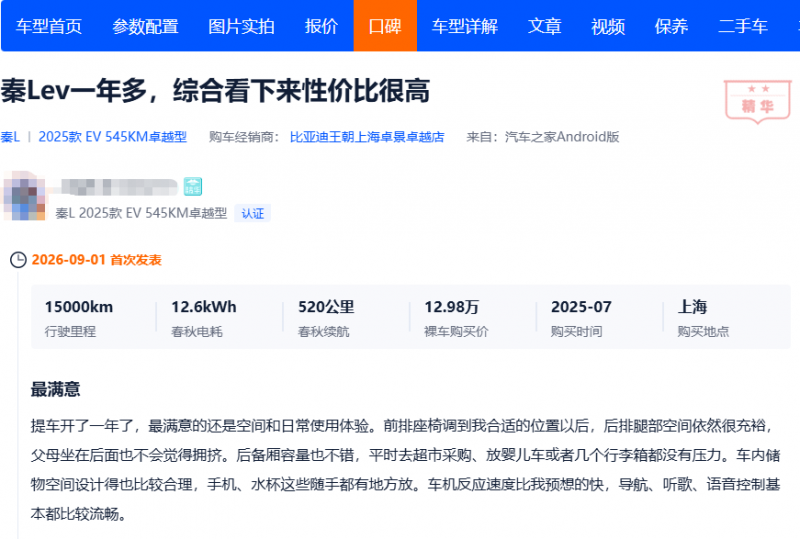Click the blurred username
The width and height of the screenshot is (800, 539).
(x=119, y=187)
